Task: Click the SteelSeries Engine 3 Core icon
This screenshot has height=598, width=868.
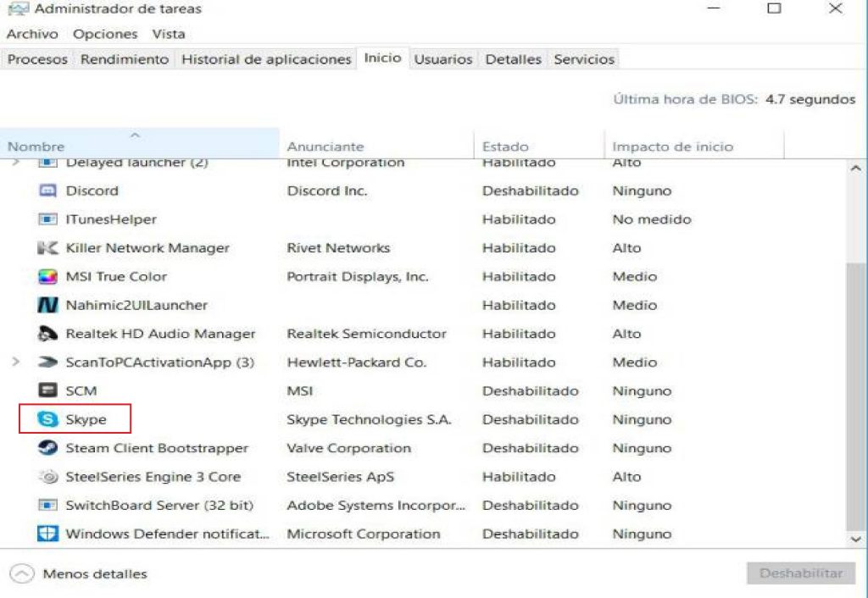Action: [47, 477]
